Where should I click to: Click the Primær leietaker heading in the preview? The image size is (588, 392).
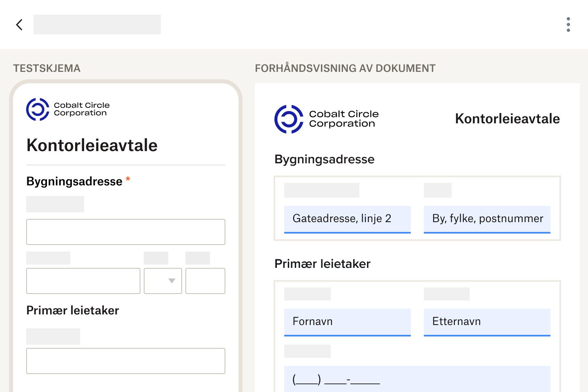coord(322,264)
